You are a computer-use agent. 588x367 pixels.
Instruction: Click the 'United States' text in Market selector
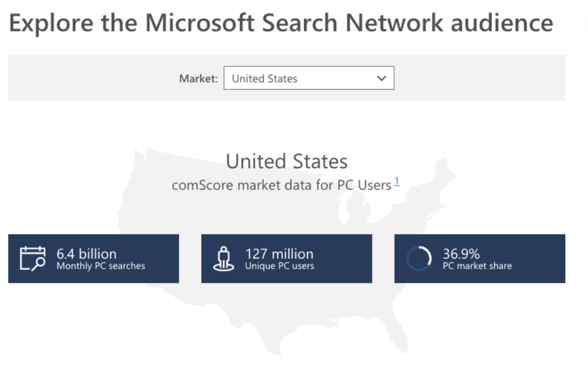(264, 79)
